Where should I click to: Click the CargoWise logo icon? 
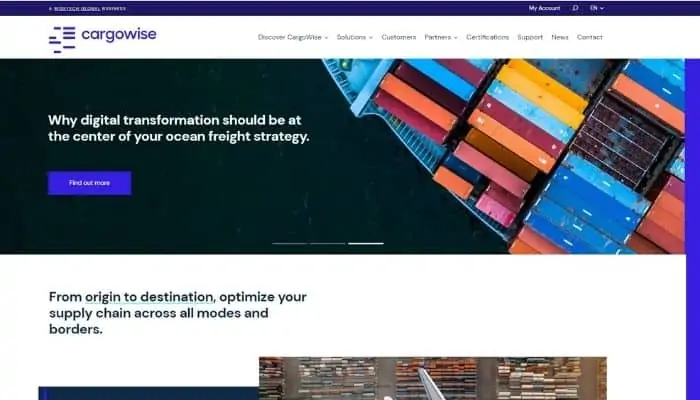pos(62,39)
